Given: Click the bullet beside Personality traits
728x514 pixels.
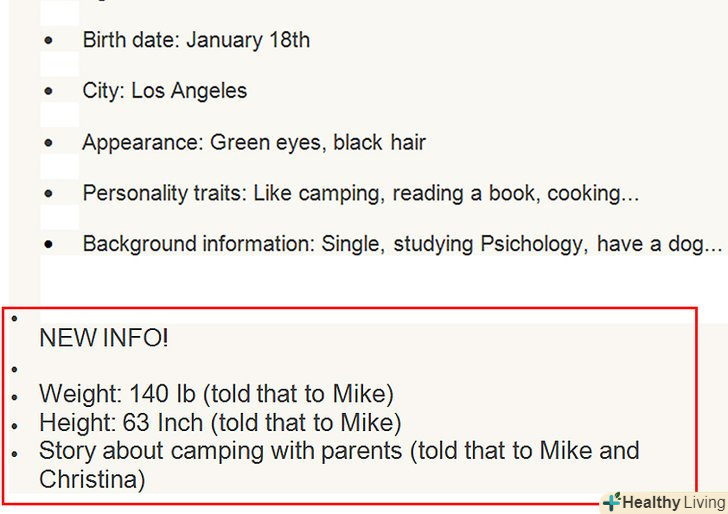Looking at the screenshot, I should tap(49, 193).
